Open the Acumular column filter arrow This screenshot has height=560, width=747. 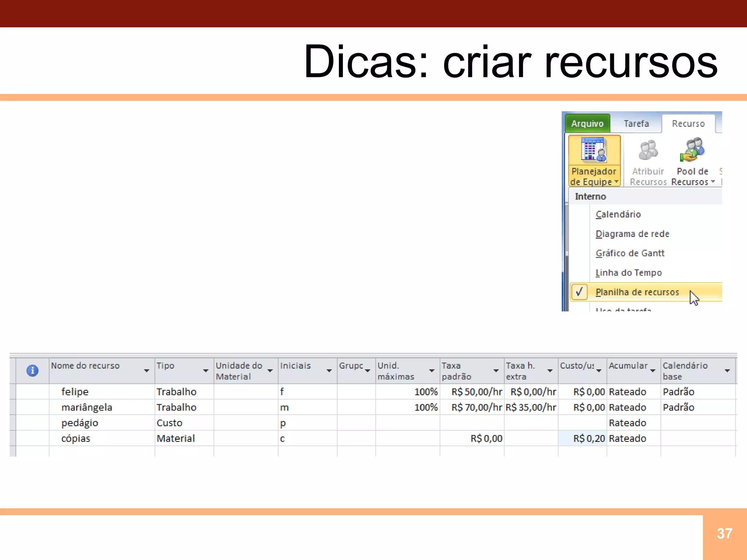click(x=653, y=370)
